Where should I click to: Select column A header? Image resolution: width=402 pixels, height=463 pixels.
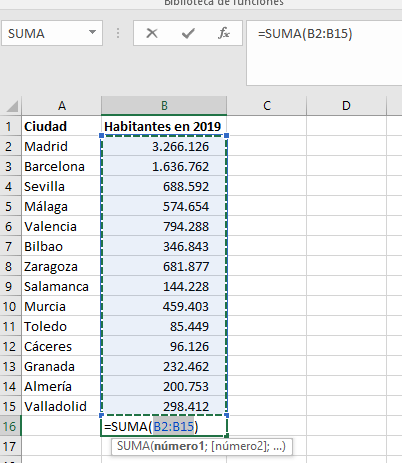click(x=62, y=106)
